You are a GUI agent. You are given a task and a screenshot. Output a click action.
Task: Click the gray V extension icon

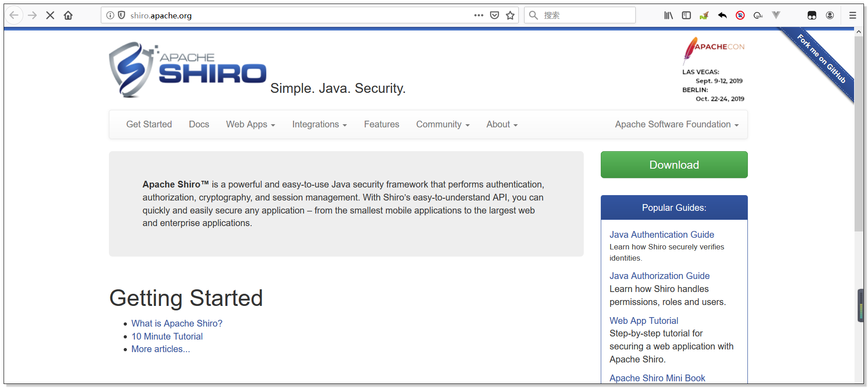point(776,15)
